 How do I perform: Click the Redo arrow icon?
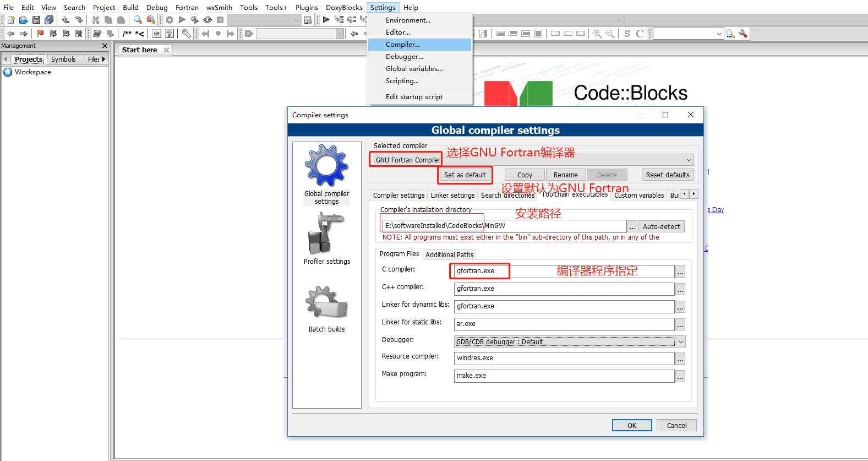pyautogui.click(x=79, y=20)
